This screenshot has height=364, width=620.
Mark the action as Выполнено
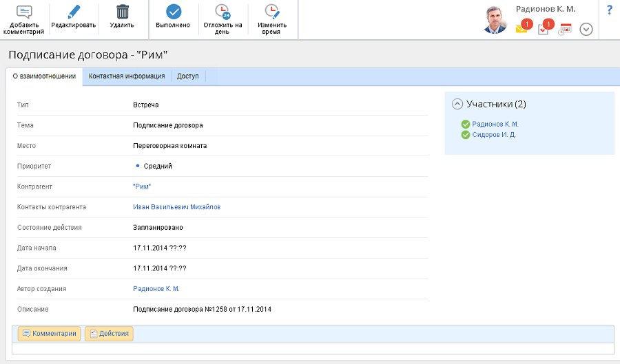point(173,12)
